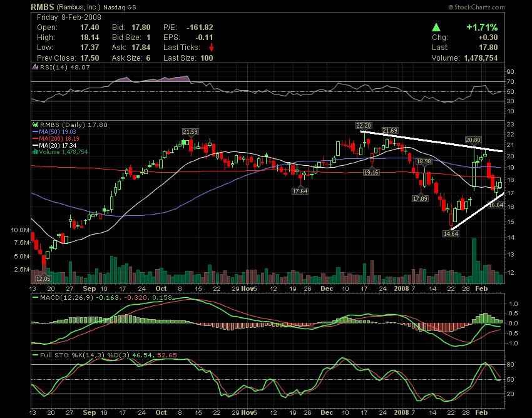Click the 21.59 October peak label
This screenshot has width=532, height=418.
pos(190,131)
